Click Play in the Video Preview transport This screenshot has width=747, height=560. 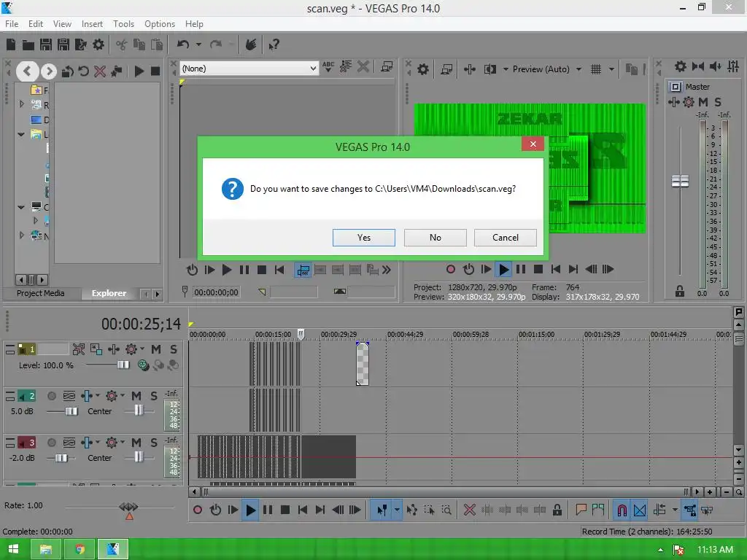tap(503, 270)
